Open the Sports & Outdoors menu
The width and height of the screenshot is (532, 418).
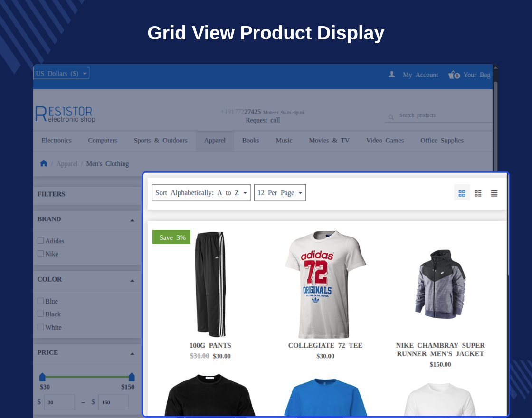[161, 141]
